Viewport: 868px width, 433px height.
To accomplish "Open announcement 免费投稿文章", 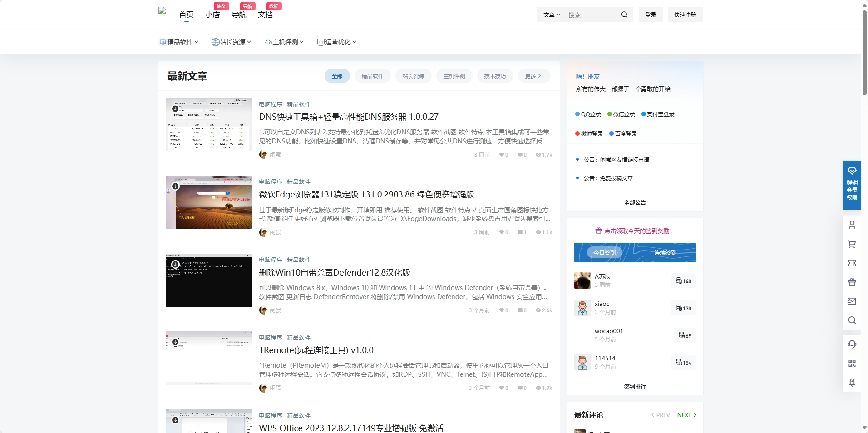I will pyautogui.click(x=608, y=178).
